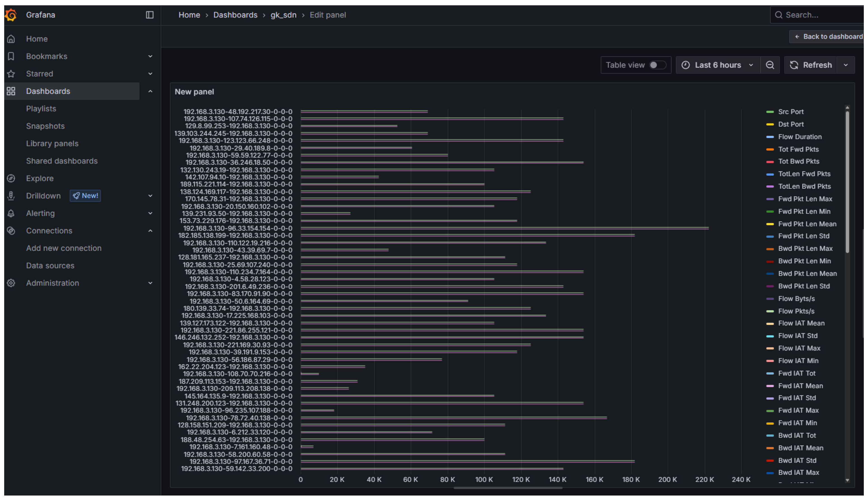The image size is (868, 500).
Task: Open the Last 6 hours time picker
Action: (x=718, y=65)
